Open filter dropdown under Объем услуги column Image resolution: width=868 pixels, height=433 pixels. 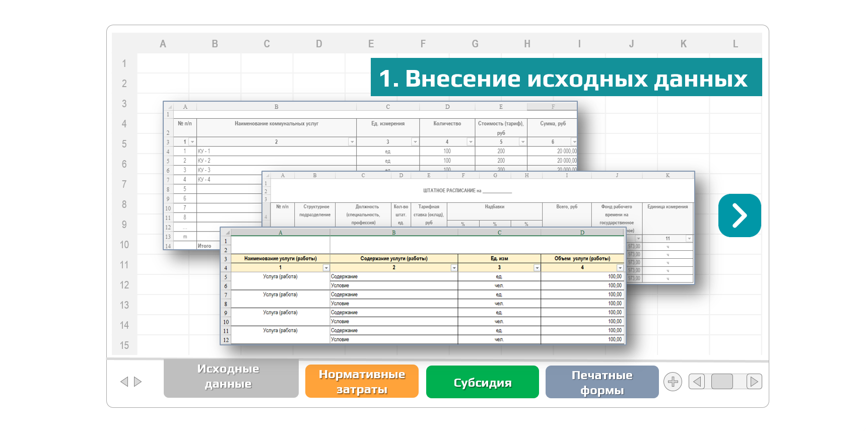(x=620, y=268)
